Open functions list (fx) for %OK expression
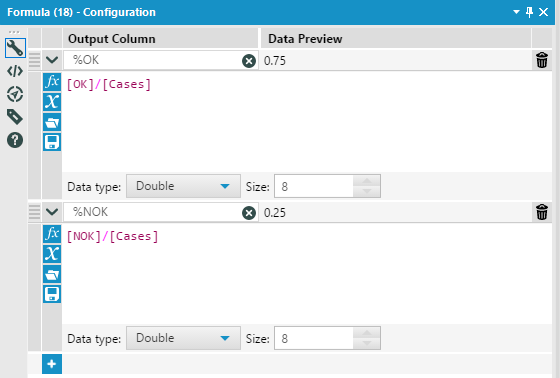The height and width of the screenshot is (378, 560). (52, 82)
